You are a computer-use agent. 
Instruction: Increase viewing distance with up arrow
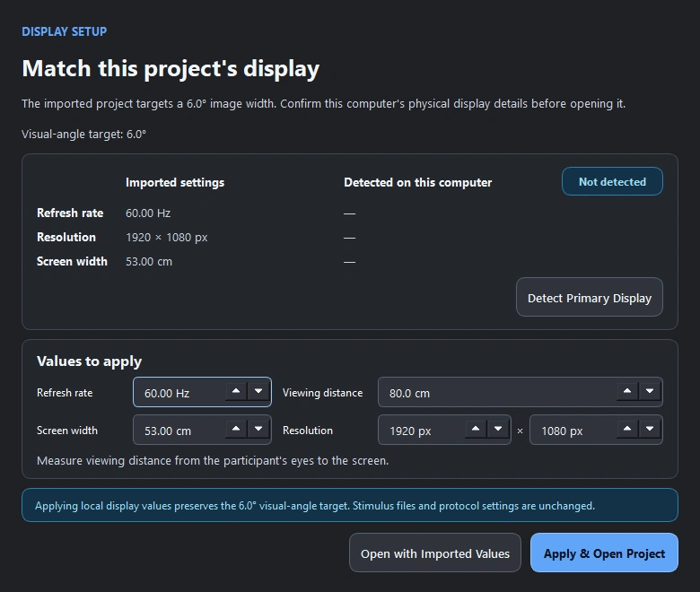[627, 391]
